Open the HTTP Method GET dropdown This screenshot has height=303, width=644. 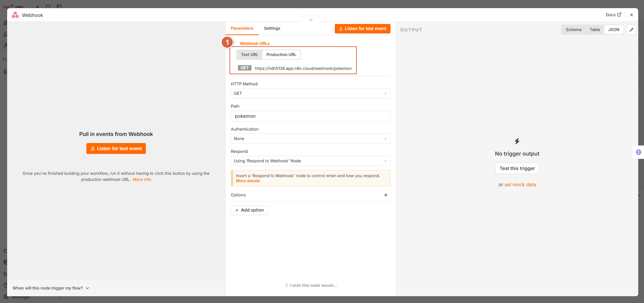pyautogui.click(x=311, y=93)
